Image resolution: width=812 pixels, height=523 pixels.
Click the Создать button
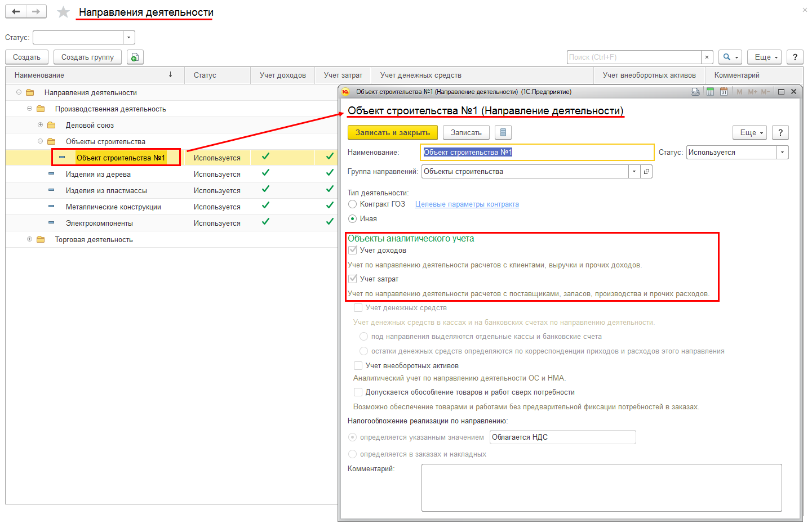(x=26, y=57)
